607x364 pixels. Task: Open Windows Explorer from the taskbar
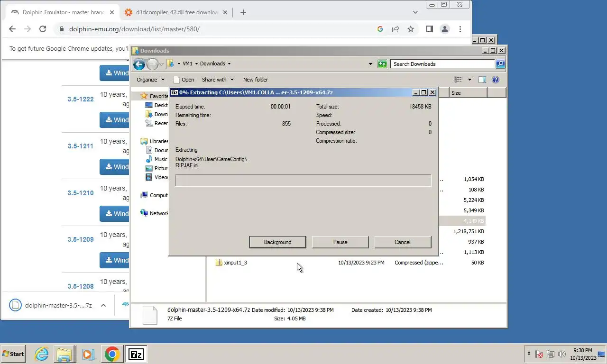pyautogui.click(x=64, y=354)
